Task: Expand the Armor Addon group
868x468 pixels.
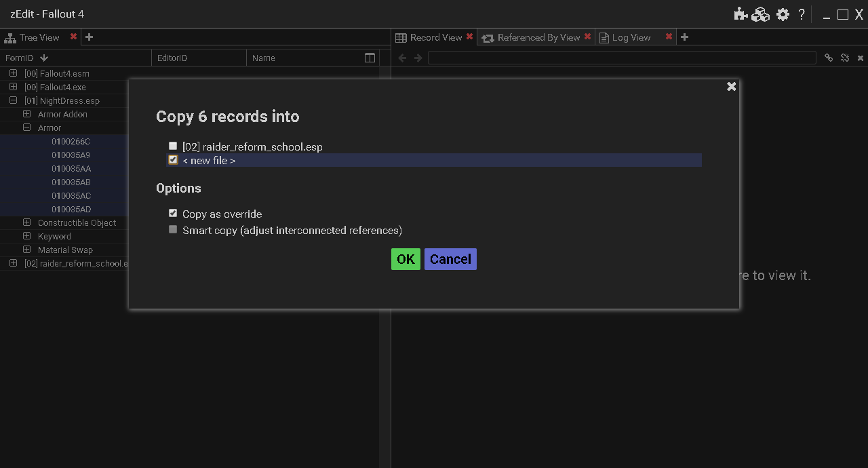Action: pyautogui.click(x=27, y=114)
